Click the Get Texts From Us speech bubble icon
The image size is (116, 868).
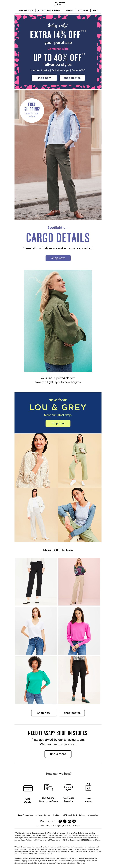click(x=69, y=787)
